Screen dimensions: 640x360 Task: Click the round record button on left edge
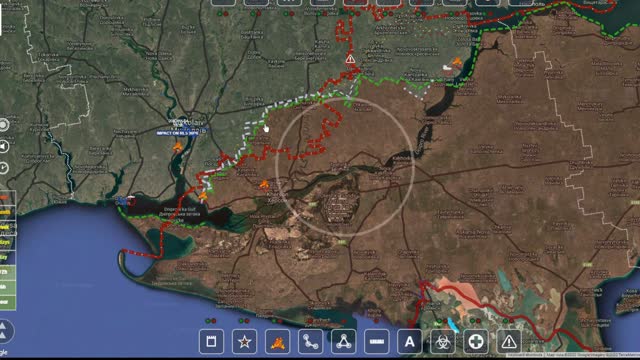pyautogui.click(x=4, y=124)
